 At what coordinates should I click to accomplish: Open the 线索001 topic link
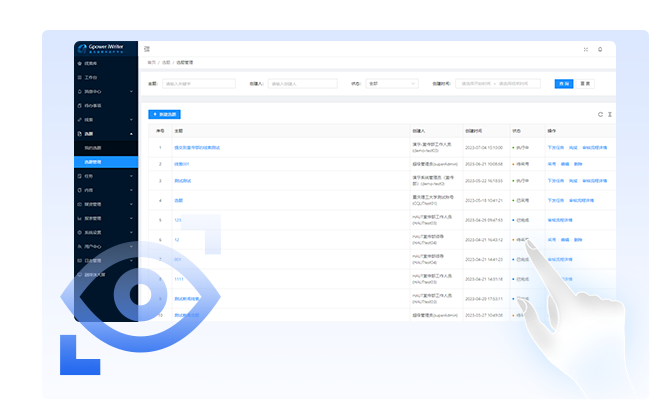[181, 164]
